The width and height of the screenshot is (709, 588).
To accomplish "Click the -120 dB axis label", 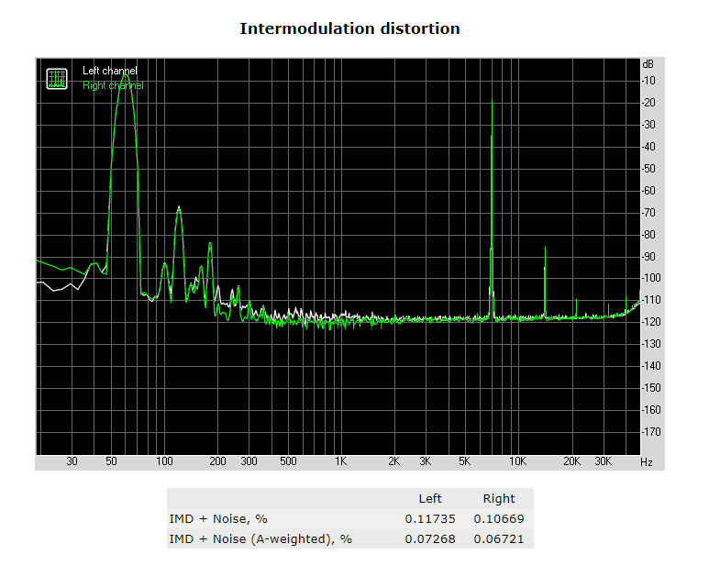I will pyautogui.click(x=651, y=322).
